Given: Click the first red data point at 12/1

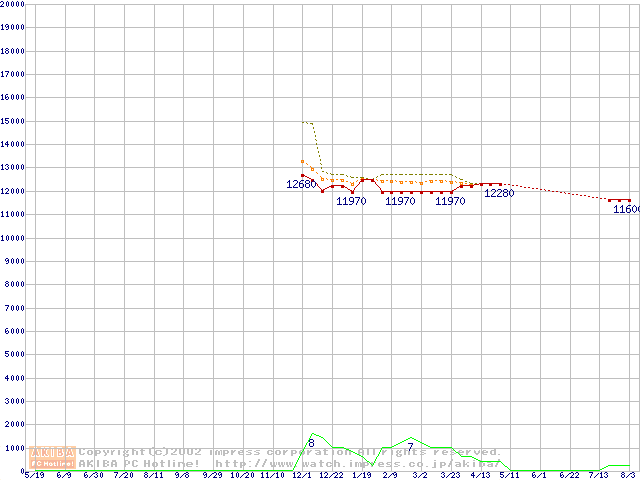Looking at the screenshot, I should [303, 175].
